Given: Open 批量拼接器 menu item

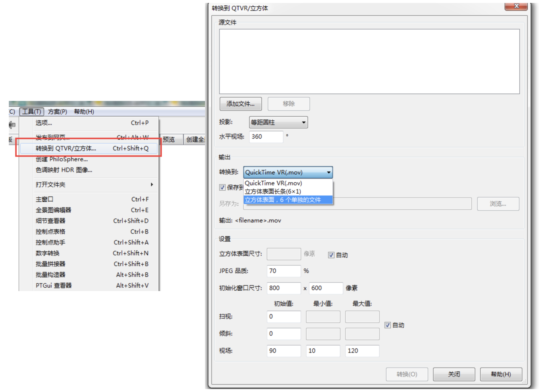Looking at the screenshot, I should point(89,264).
